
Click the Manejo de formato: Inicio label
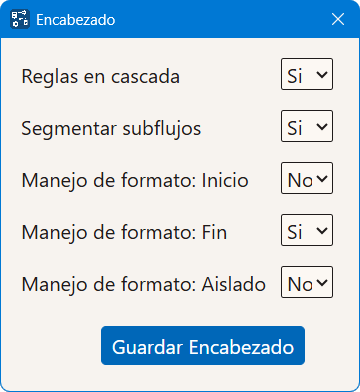135,181
